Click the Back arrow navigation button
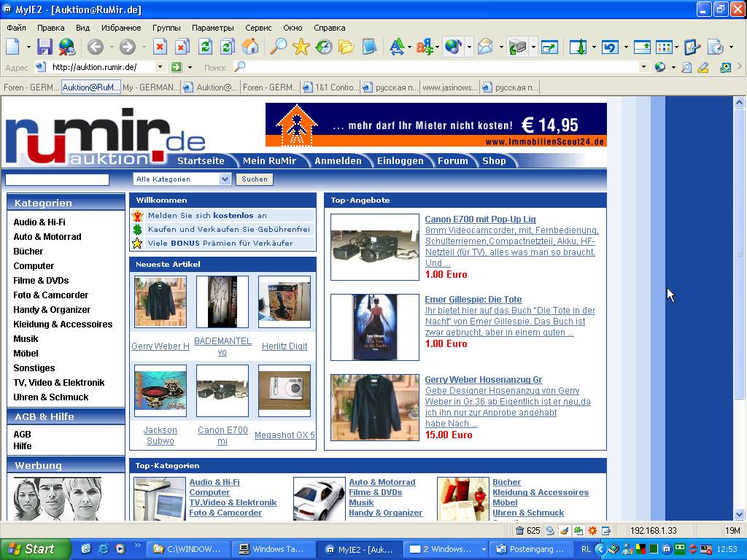The image size is (747, 560). coord(96,47)
